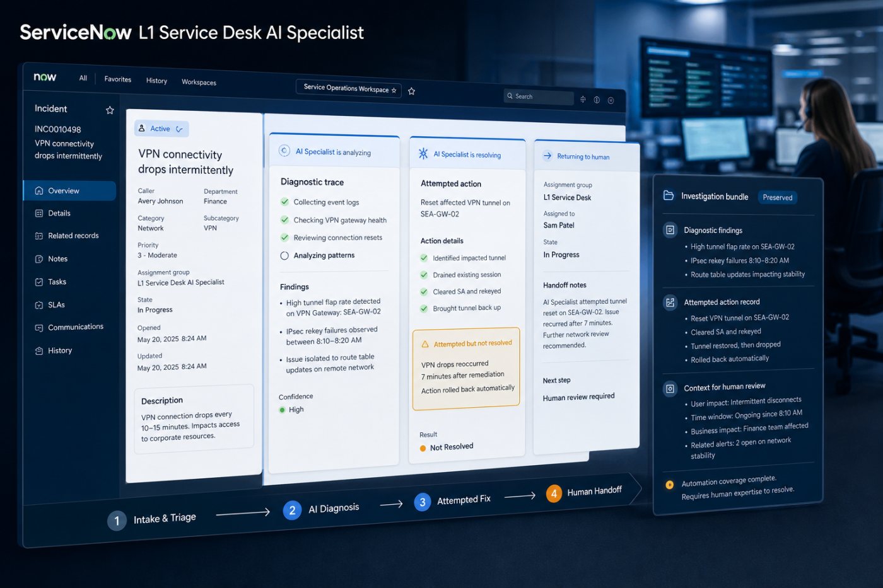
Task: Click the Description text box
Action: (x=194, y=419)
